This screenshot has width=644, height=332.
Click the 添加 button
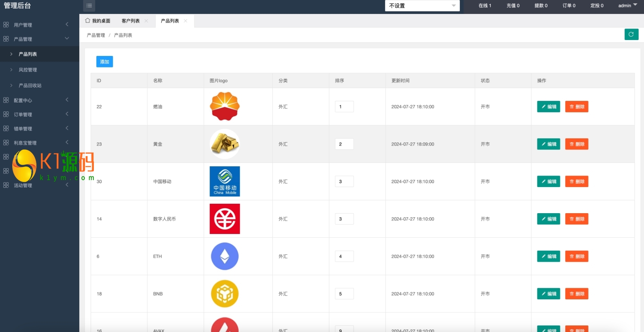105,62
